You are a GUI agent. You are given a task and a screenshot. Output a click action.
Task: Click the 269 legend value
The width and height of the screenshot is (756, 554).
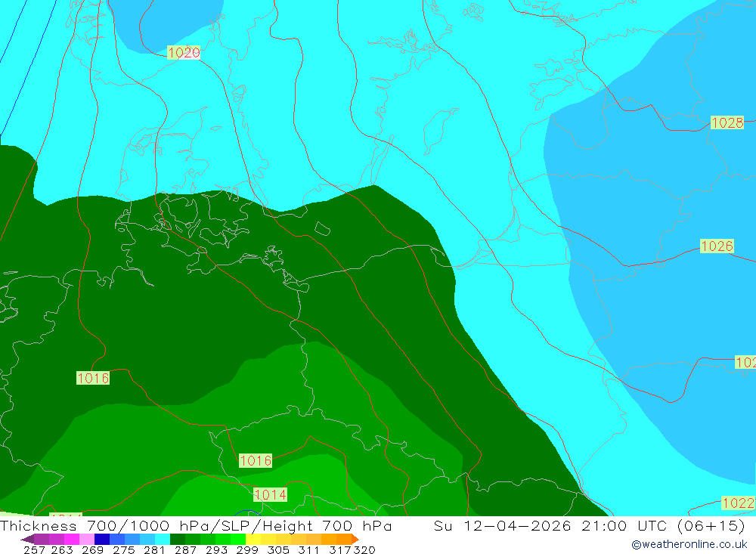[92, 549]
